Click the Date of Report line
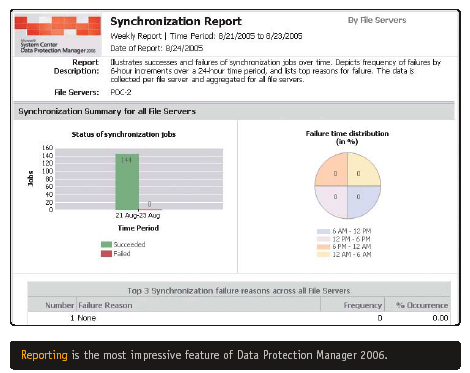 coord(157,48)
